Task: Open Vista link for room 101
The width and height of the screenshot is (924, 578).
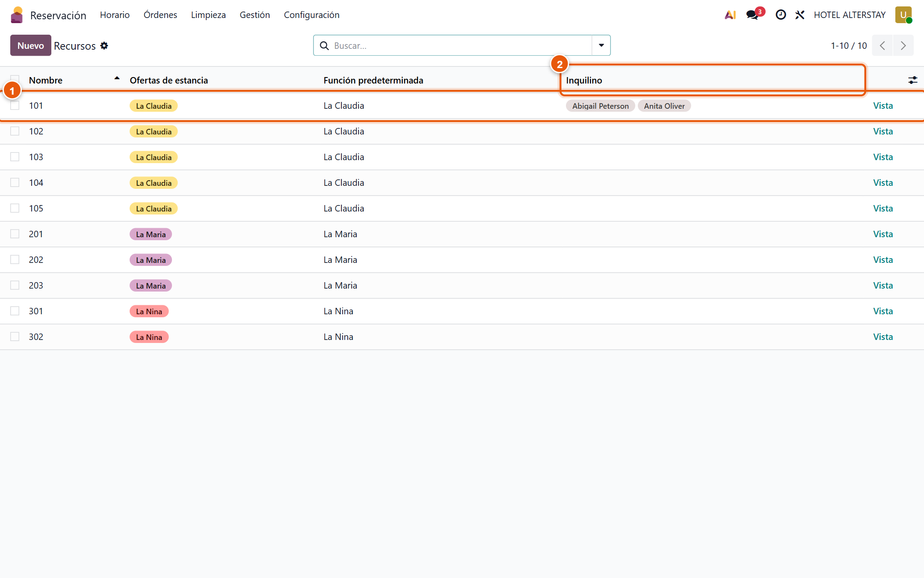Action: (883, 106)
